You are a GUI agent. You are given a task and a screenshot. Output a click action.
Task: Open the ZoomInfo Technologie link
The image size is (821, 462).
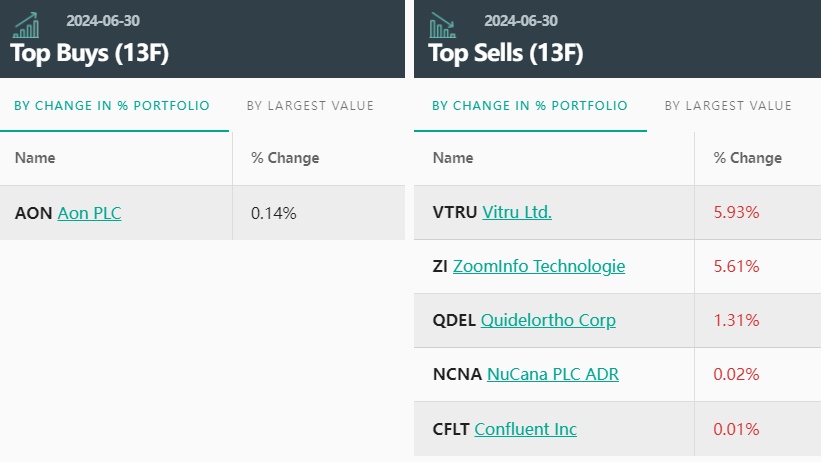(x=539, y=266)
